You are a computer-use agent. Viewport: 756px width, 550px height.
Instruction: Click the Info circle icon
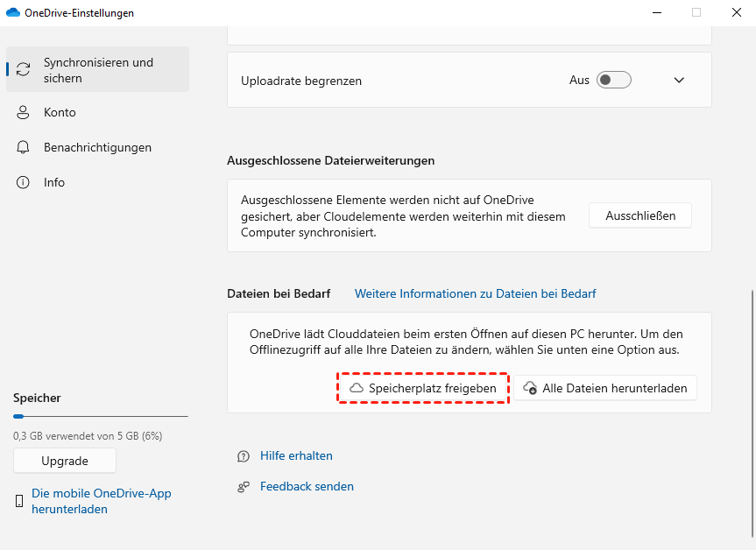(24, 183)
